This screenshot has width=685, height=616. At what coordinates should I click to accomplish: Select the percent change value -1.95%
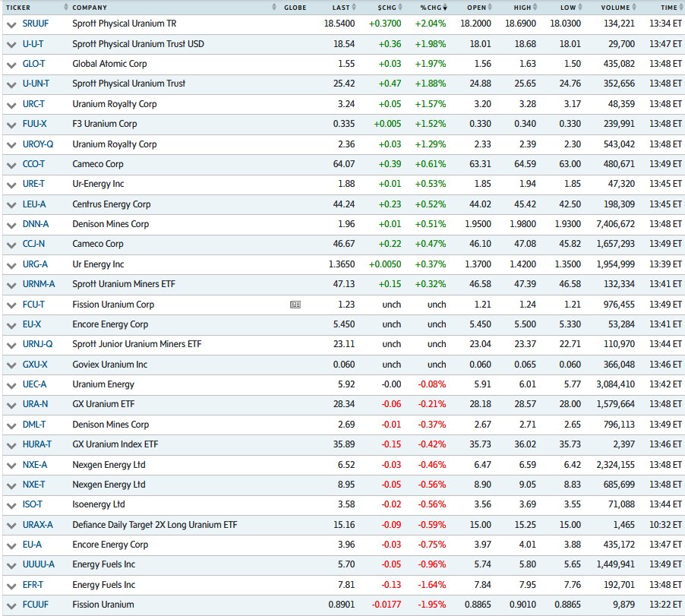pos(431,605)
